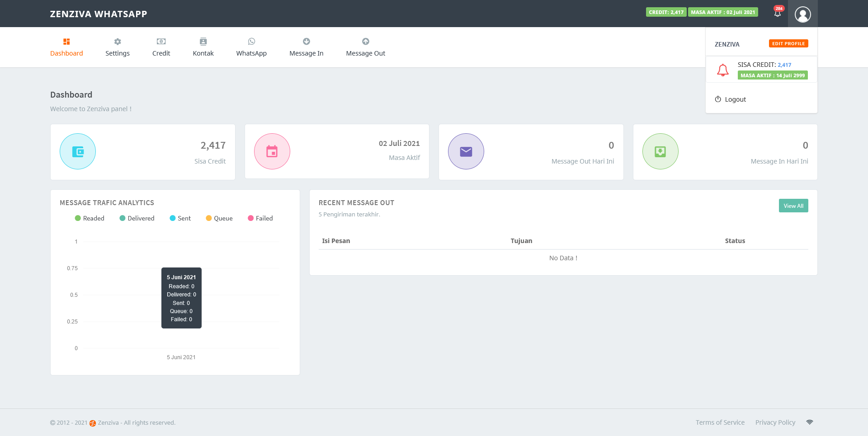Screen dimensions: 868x436
Task: Click the MASA AKTIF : 14 Juli 2999 badge
Action: coord(773,75)
